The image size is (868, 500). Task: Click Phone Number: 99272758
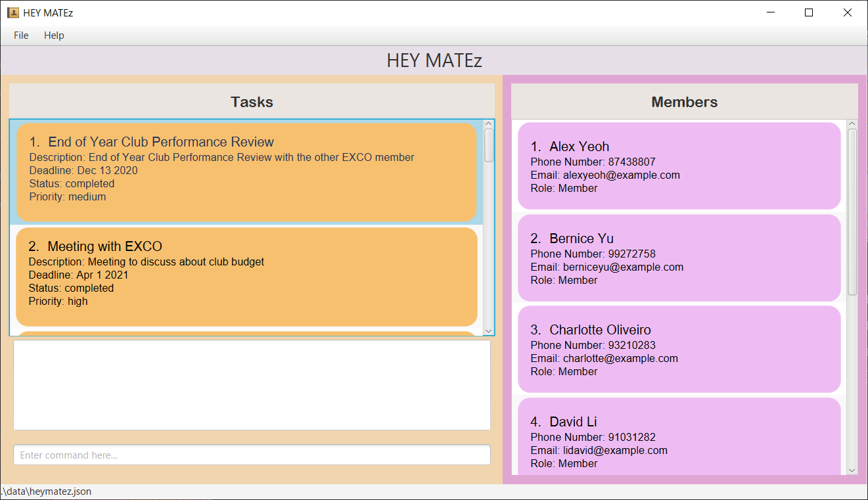(x=593, y=254)
